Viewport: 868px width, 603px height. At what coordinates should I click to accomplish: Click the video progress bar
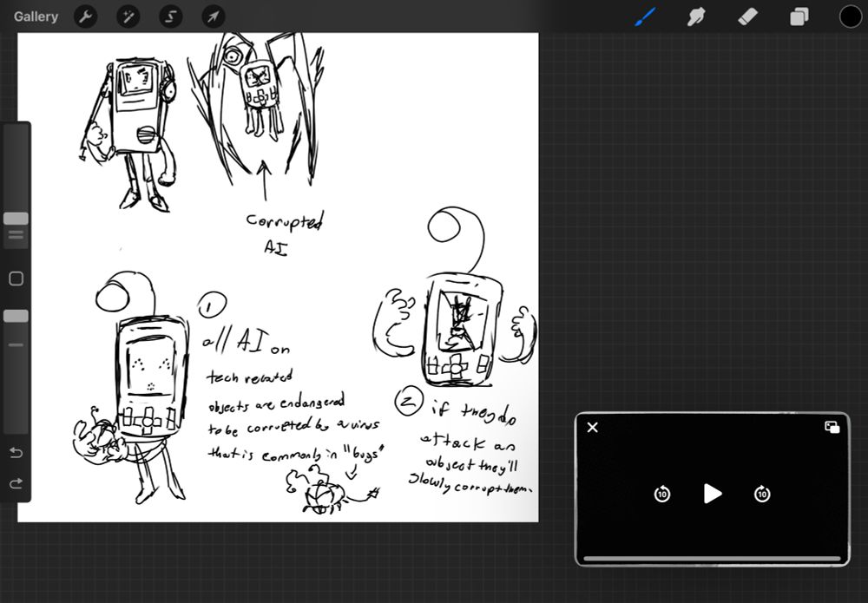pyautogui.click(x=712, y=559)
